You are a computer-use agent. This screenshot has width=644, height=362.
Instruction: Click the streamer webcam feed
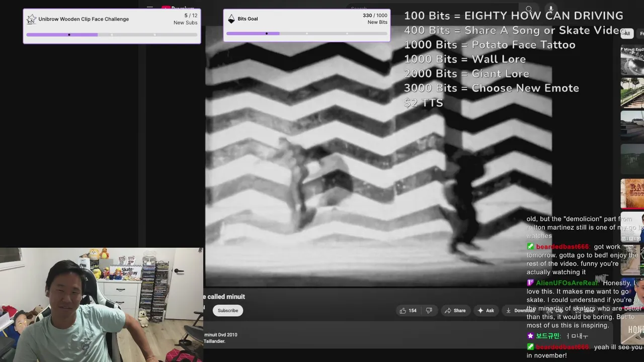click(x=101, y=305)
